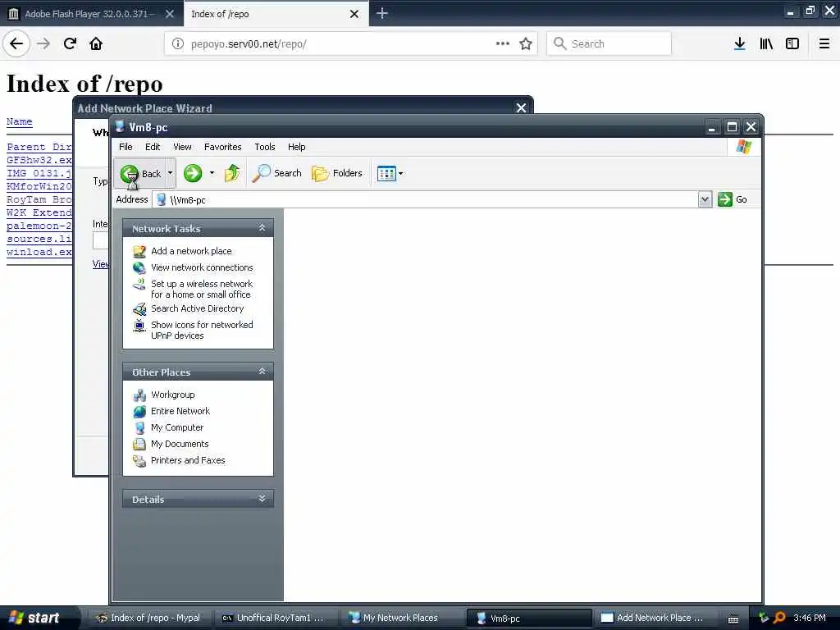This screenshot has width=840, height=630.
Task: Open the File menu
Action: 126,147
